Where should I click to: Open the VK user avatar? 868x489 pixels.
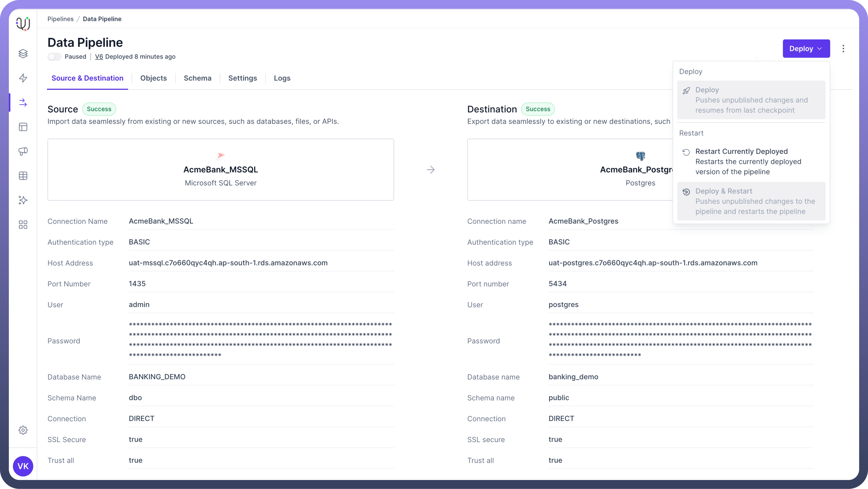tap(23, 466)
